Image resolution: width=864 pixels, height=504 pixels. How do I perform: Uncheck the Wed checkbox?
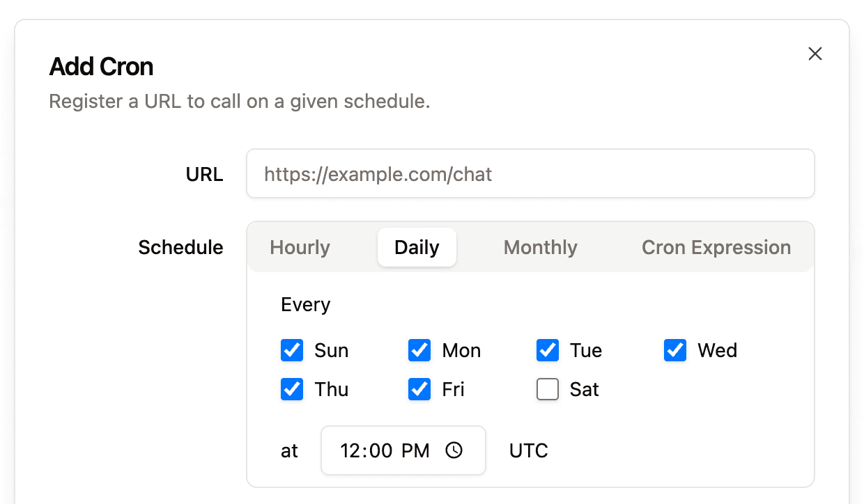pos(674,350)
